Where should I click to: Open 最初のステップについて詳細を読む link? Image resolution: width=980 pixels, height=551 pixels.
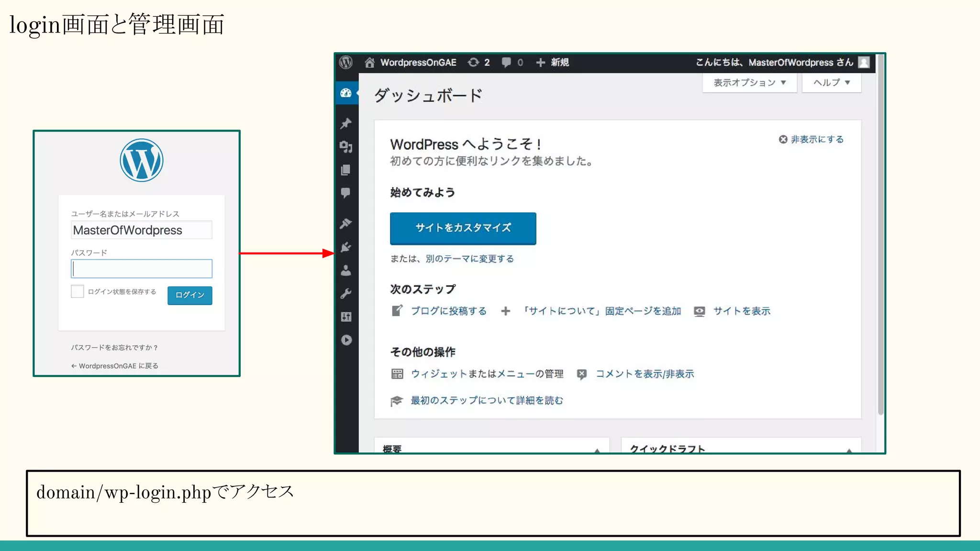pos(487,400)
